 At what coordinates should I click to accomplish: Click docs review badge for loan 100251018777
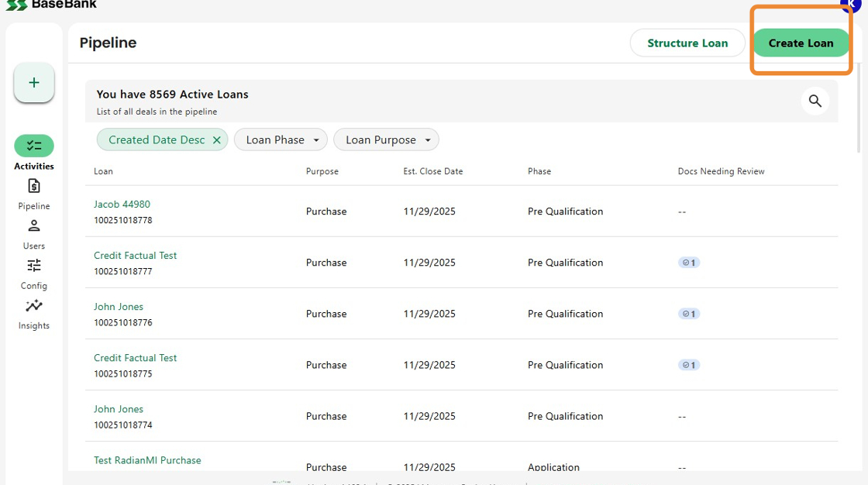(x=689, y=263)
